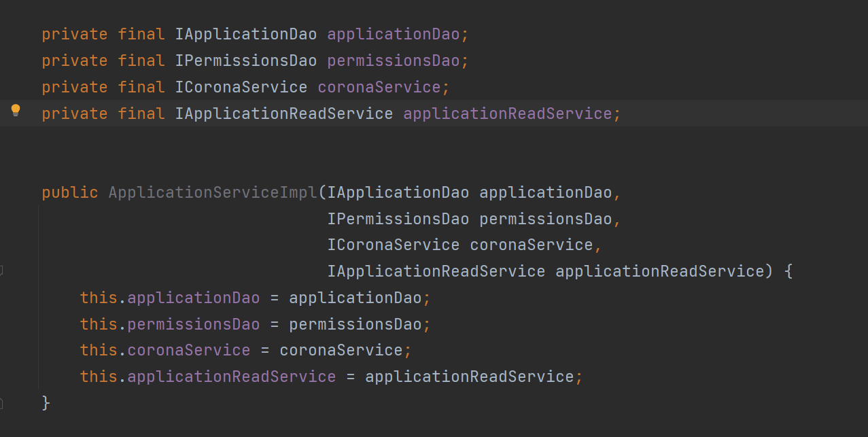Viewport: 868px width, 437px height.
Task: Click the constructor's opening curly brace
Action: click(x=788, y=271)
